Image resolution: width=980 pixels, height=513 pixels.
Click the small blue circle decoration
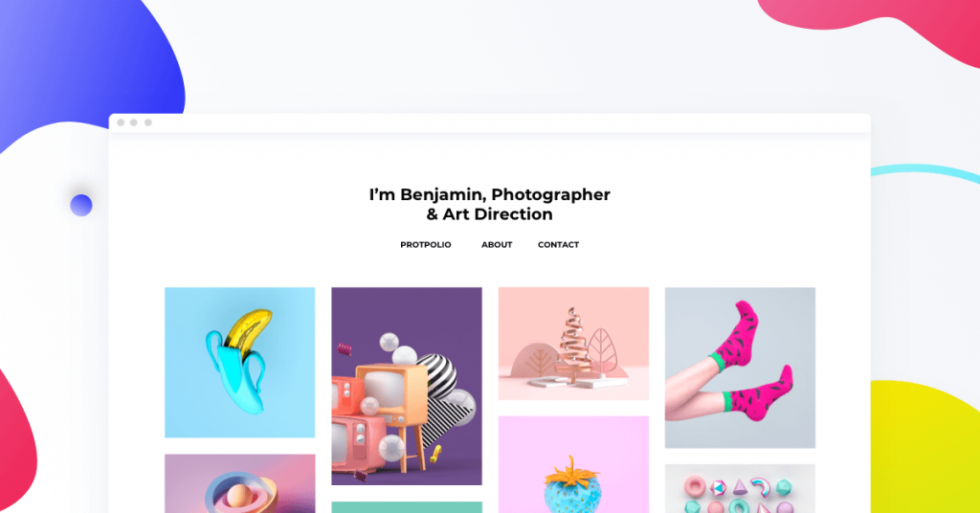[x=81, y=205]
